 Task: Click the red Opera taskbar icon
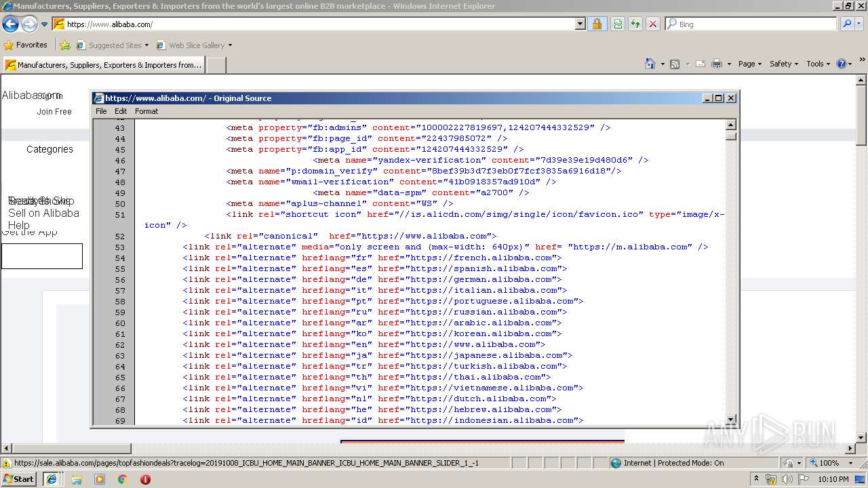coord(145,479)
